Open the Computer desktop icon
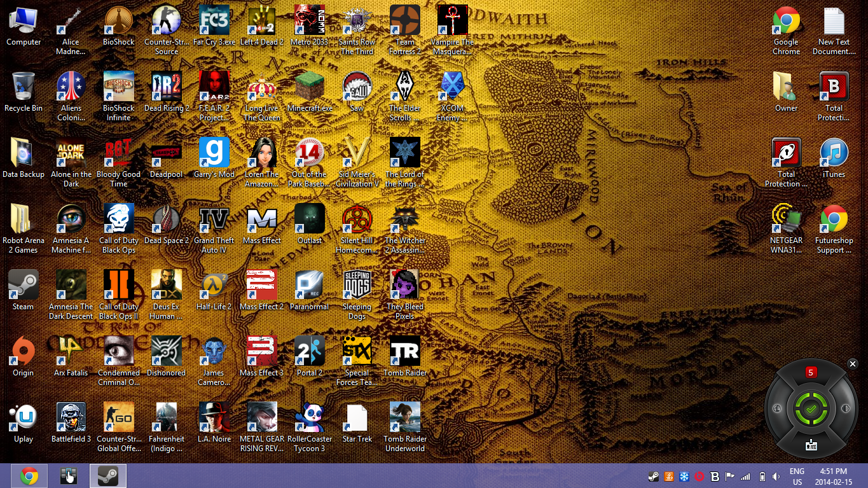Screen dimensions: 868x488 point(24,25)
